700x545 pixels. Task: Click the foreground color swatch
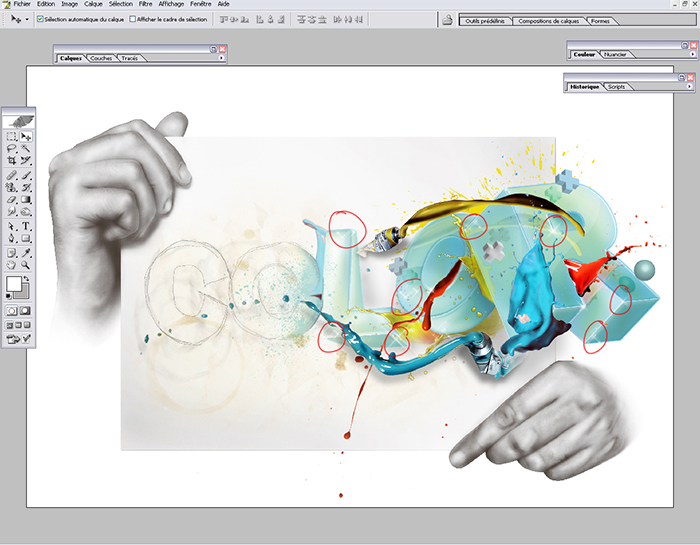point(15,285)
